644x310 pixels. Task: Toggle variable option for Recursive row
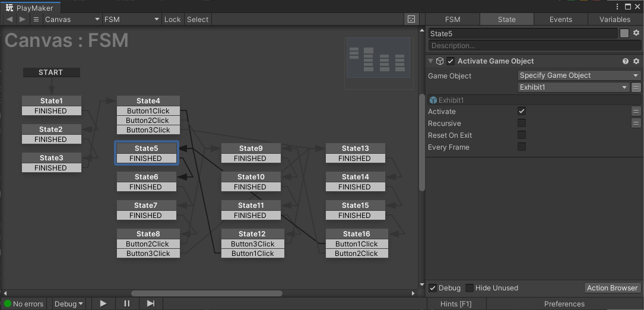click(636, 123)
